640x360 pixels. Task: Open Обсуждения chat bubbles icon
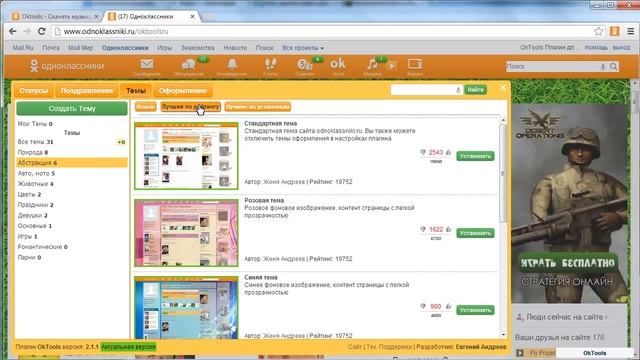[188, 64]
